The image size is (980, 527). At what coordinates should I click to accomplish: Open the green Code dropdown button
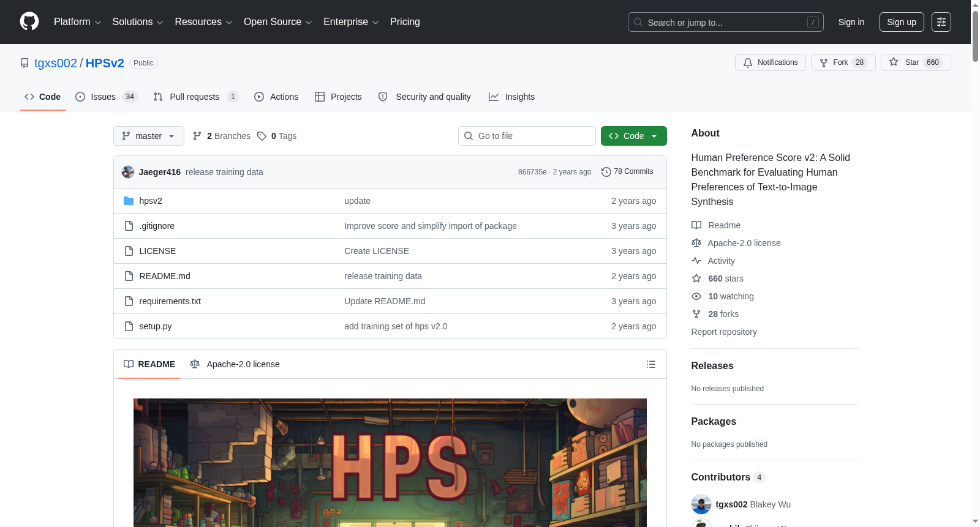coord(633,136)
